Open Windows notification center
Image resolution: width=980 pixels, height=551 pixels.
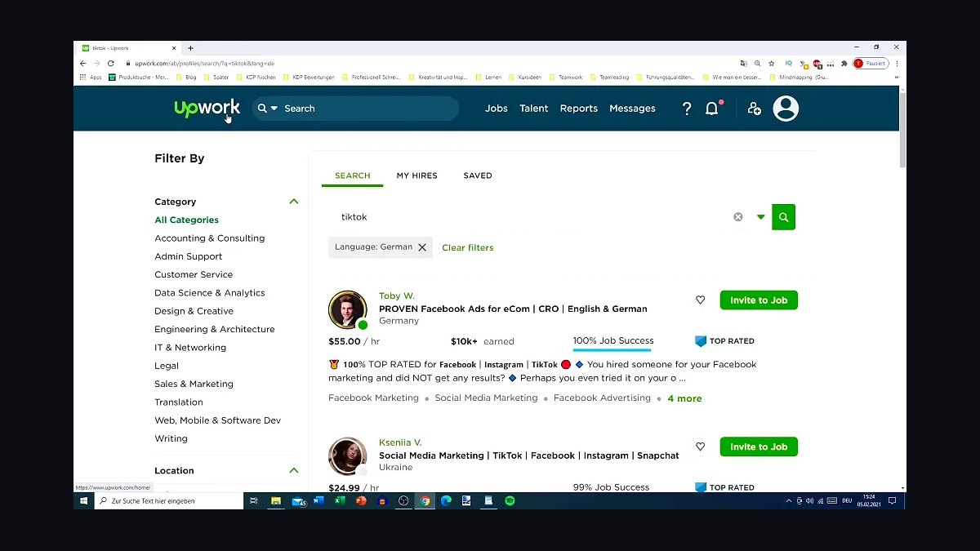893,500
